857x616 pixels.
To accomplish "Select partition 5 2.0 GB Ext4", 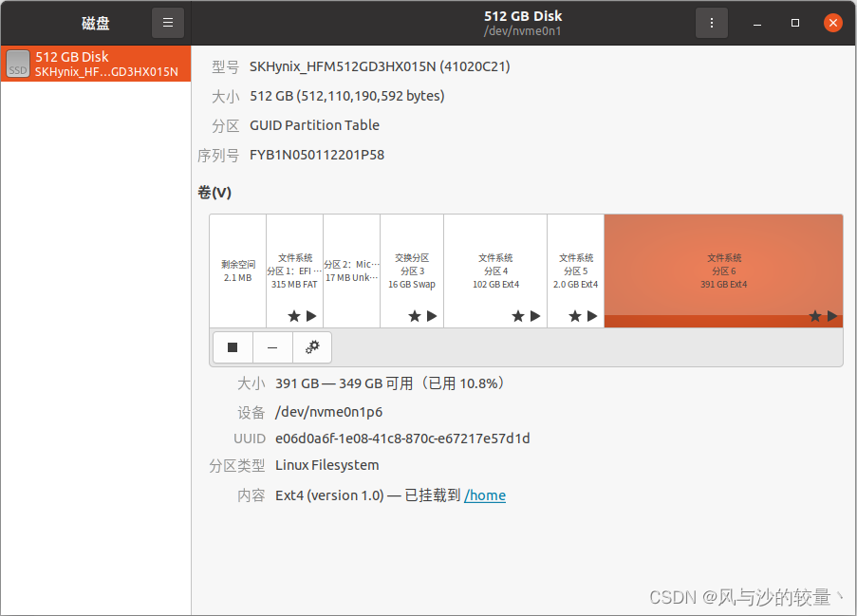I will click(575, 271).
